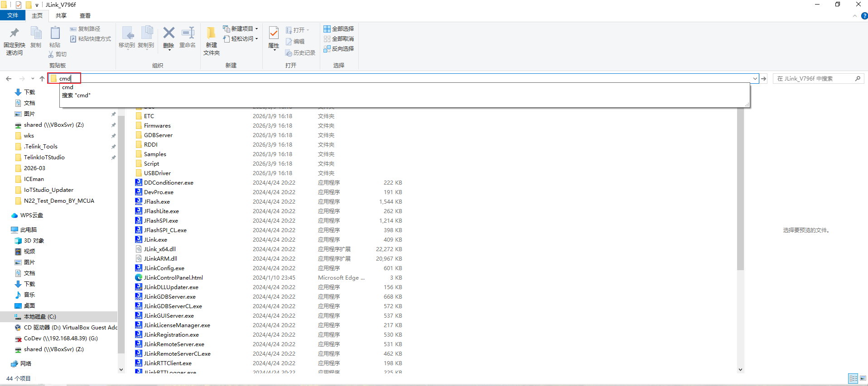This screenshot has height=386, width=868.
Task: Open New item (新建项目) dropdown
Action: pyautogui.click(x=241, y=29)
